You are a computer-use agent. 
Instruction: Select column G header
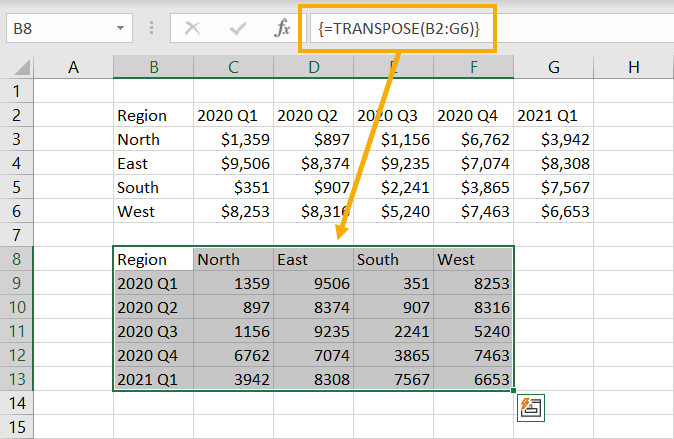click(553, 67)
